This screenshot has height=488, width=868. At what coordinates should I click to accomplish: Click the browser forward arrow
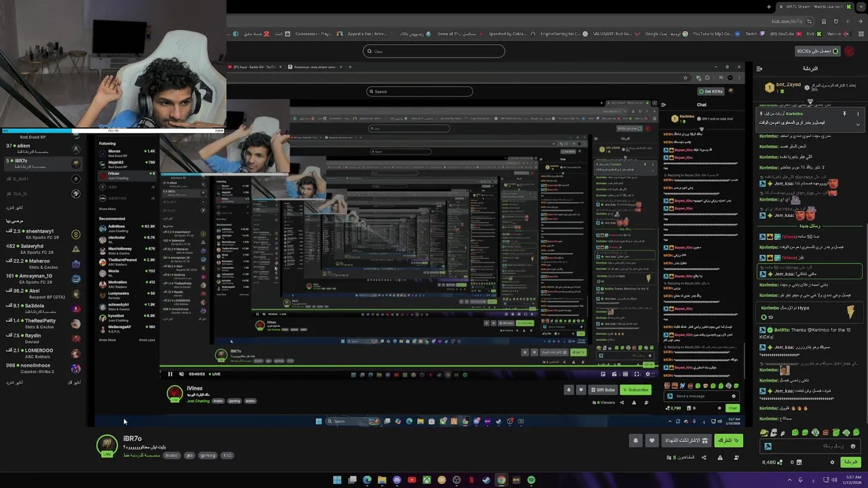point(848,21)
